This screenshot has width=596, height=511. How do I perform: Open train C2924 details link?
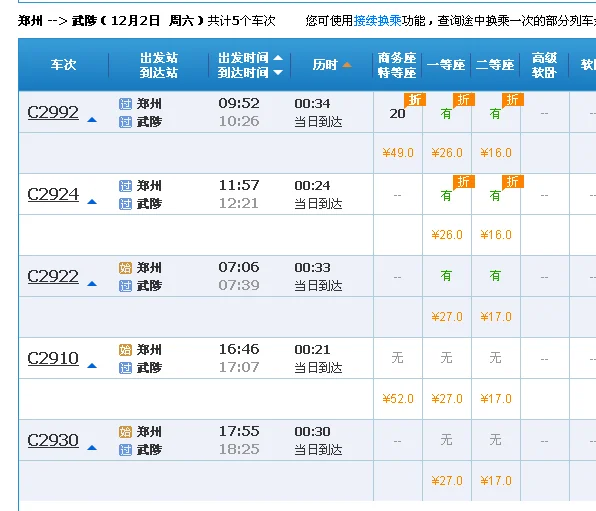tap(53, 195)
